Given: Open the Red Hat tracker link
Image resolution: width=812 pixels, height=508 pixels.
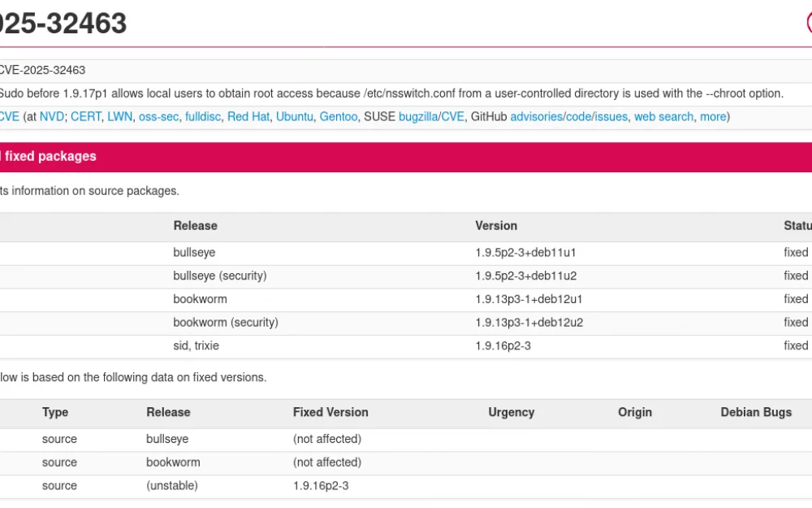Looking at the screenshot, I should [x=248, y=116].
